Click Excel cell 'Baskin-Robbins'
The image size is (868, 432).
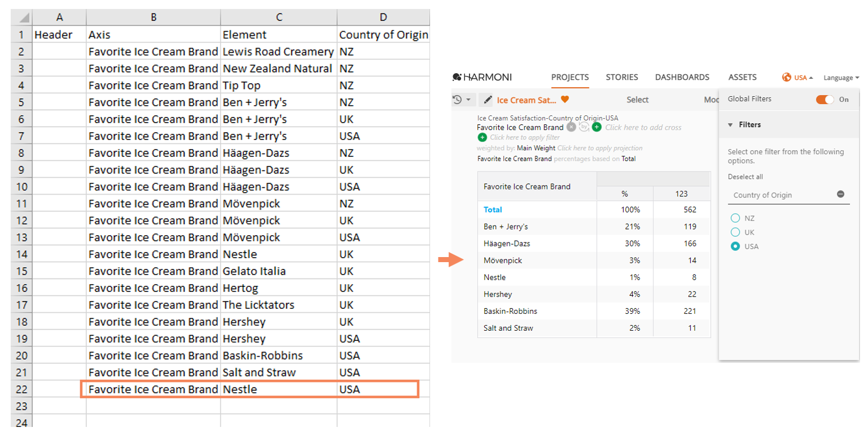coord(279,355)
